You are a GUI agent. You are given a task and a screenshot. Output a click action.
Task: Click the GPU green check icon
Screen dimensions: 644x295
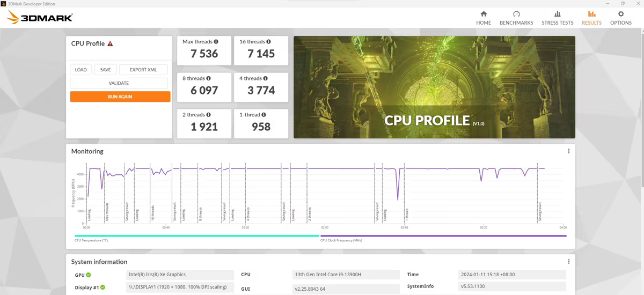tap(89, 275)
